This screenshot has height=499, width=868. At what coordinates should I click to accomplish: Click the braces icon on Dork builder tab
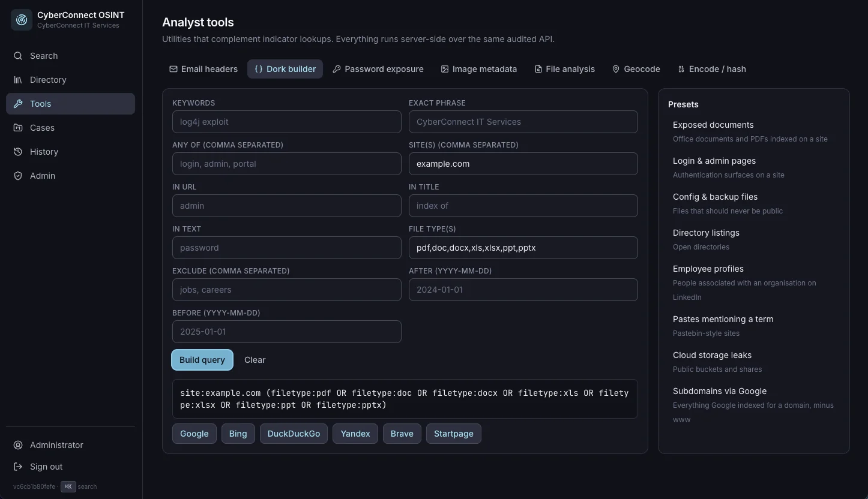(259, 69)
